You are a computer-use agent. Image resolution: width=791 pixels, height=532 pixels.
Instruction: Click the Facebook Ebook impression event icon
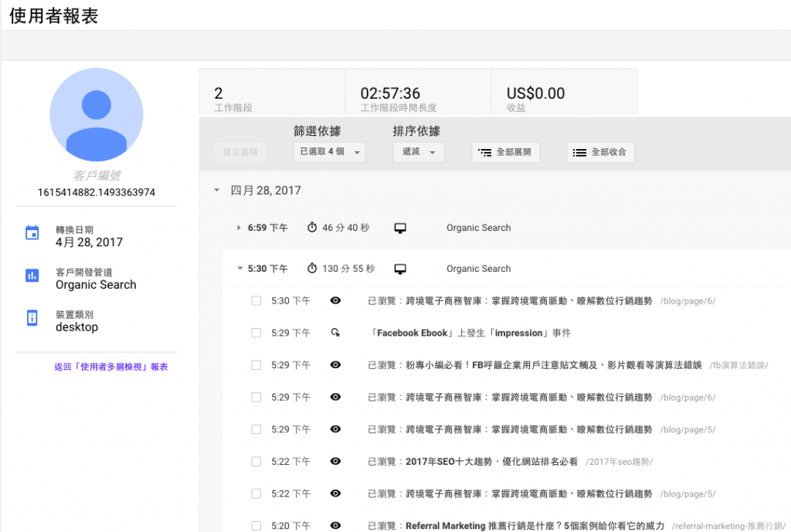(335, 333)
